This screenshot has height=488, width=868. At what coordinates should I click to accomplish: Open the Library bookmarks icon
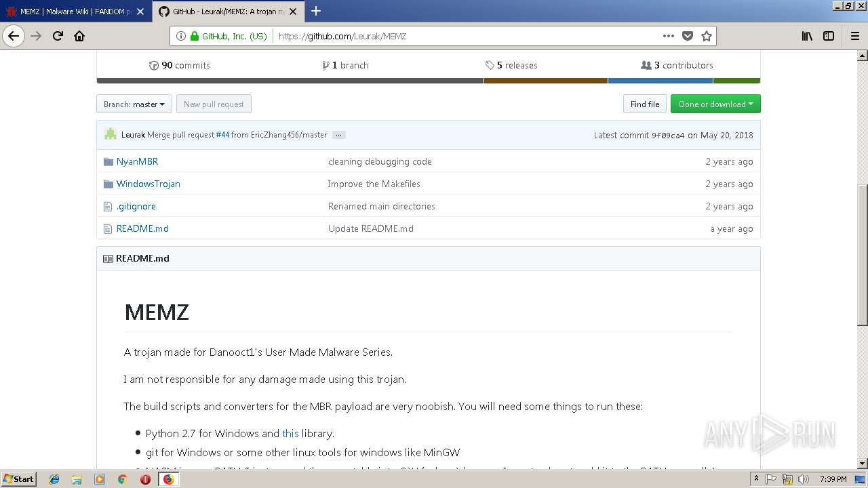click(x=807, y=37)
